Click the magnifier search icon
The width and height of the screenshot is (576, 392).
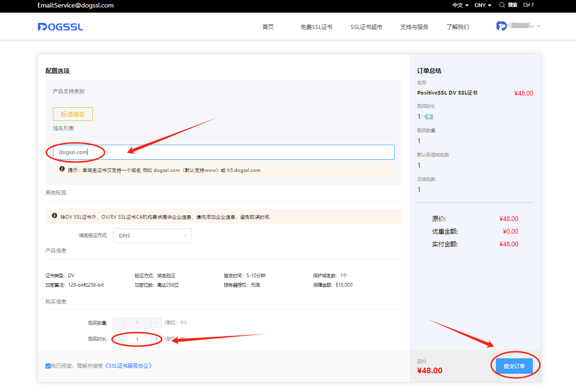(x=502, y=5)
